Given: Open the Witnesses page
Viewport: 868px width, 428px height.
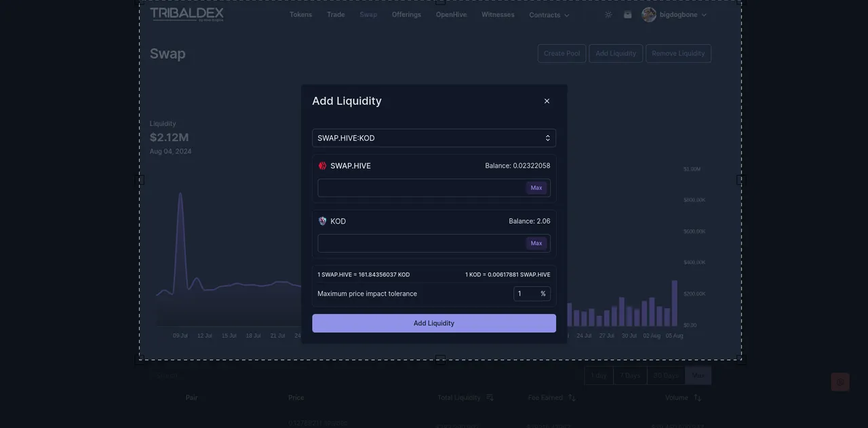Looking at the screenshot, I should coord(498,14).
